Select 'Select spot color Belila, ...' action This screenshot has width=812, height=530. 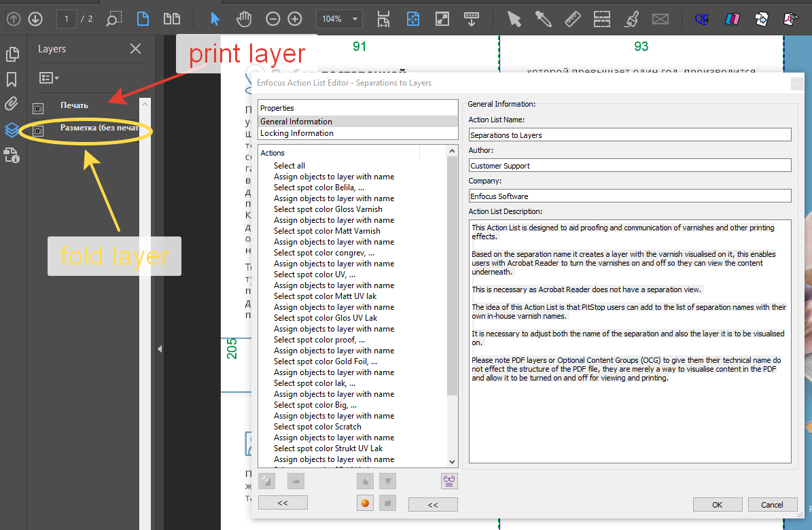pyautogui.click(x=319, y=188)
